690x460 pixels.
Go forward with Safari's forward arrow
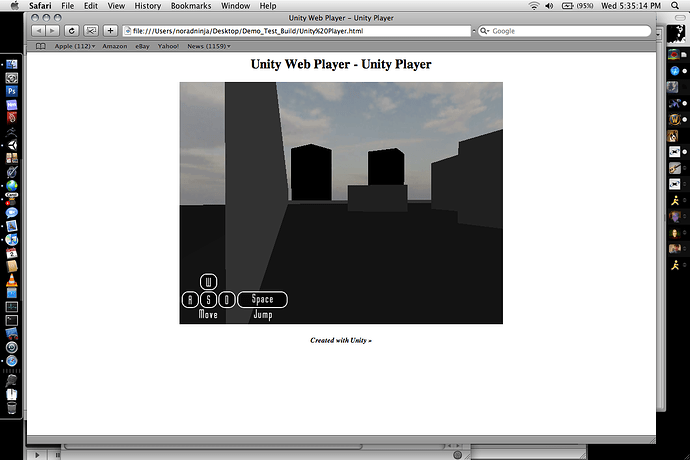[x=52, y=31]
